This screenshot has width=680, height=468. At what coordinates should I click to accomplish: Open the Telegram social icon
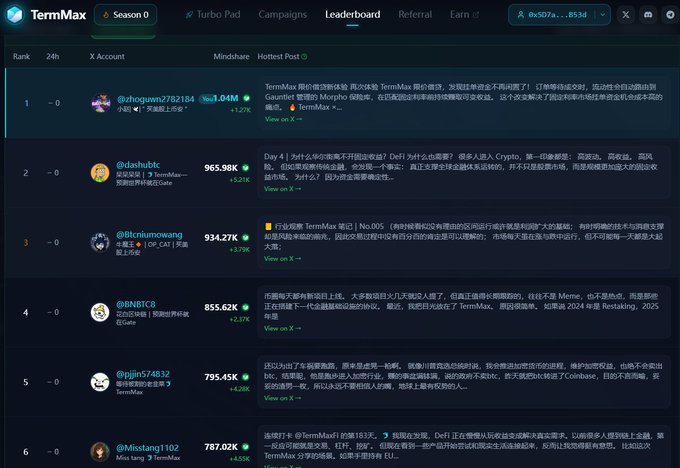click(x=670, y=15)
